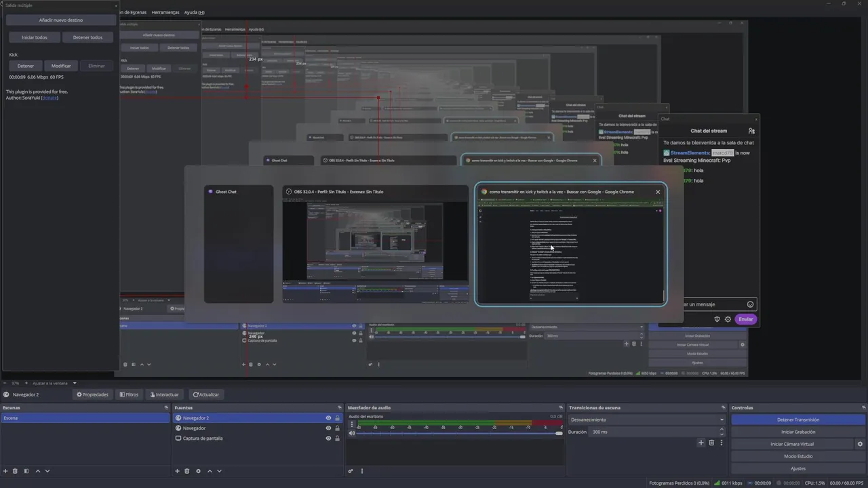Select the Escena scene row
This screenshot has width=868, height=488.
[85, 418]
